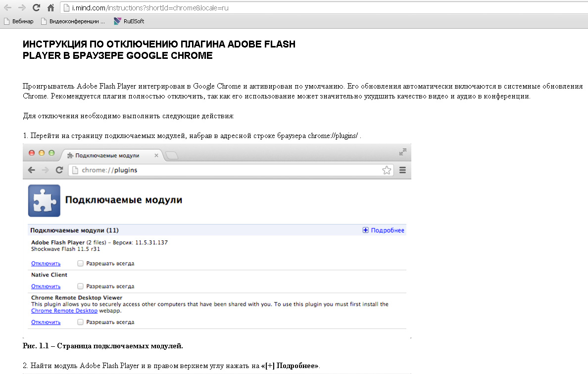
Task: Open the Видеоконференции bookmark
Action: click(73, 21)
